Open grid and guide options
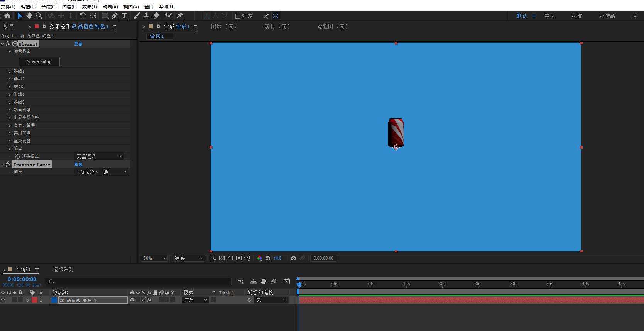This screenshot has width=644, height=331. point(247,258)
